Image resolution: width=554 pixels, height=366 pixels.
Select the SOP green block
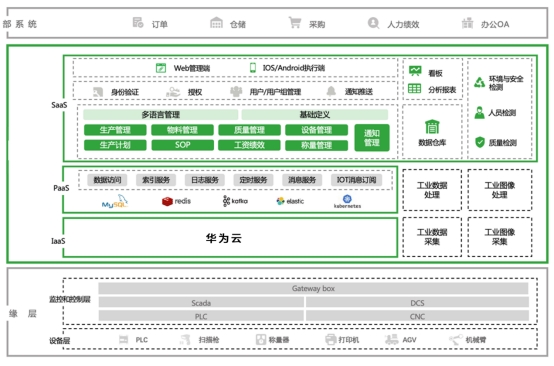[x=183, y=145]
